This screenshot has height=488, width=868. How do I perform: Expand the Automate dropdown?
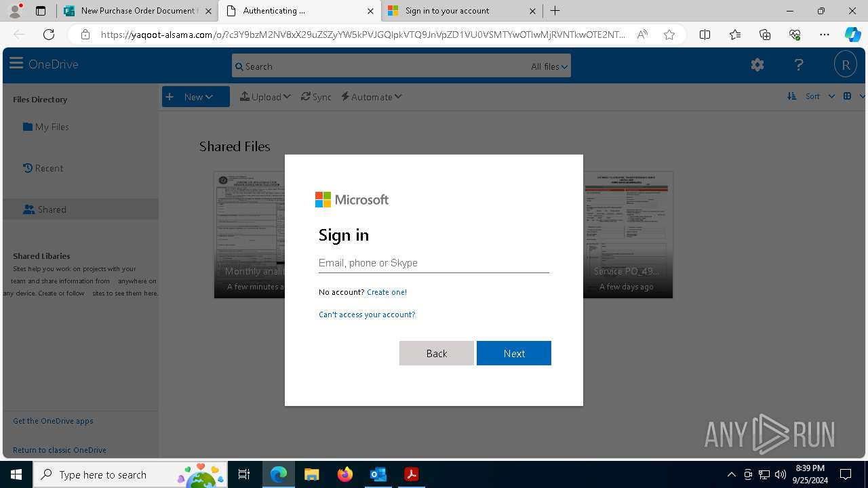tap(372, 97)
